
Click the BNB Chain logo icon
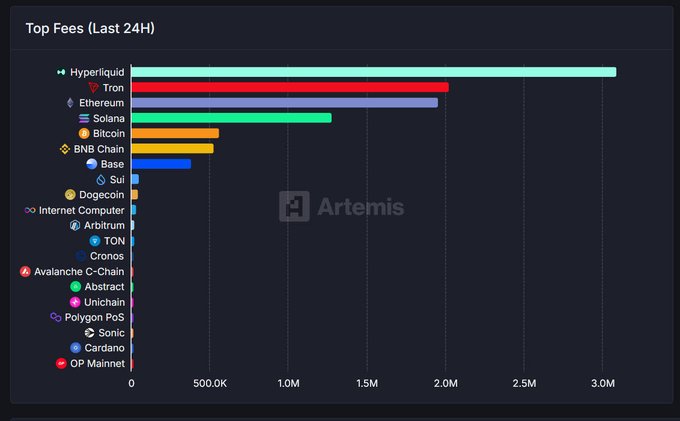pyautogui.click(x=65, y=149)
